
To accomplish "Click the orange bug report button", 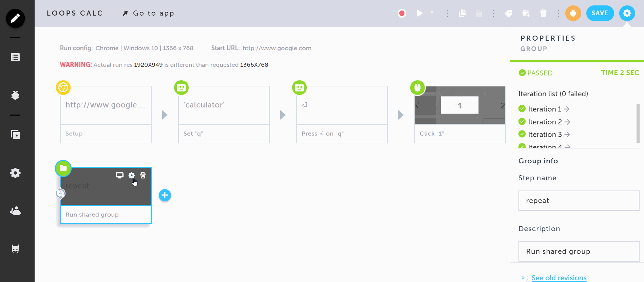I will click(x=573, y=13).
